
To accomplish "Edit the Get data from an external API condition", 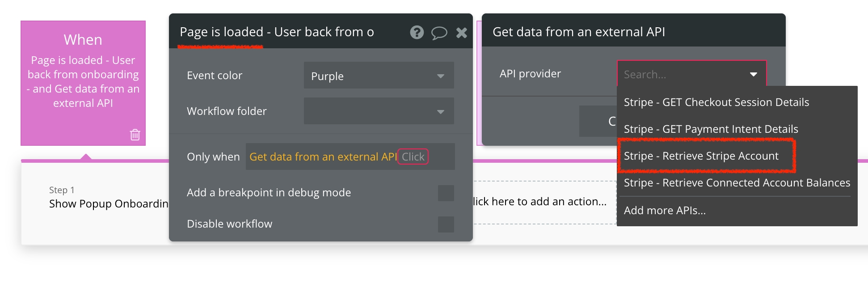I will (324, 156).
